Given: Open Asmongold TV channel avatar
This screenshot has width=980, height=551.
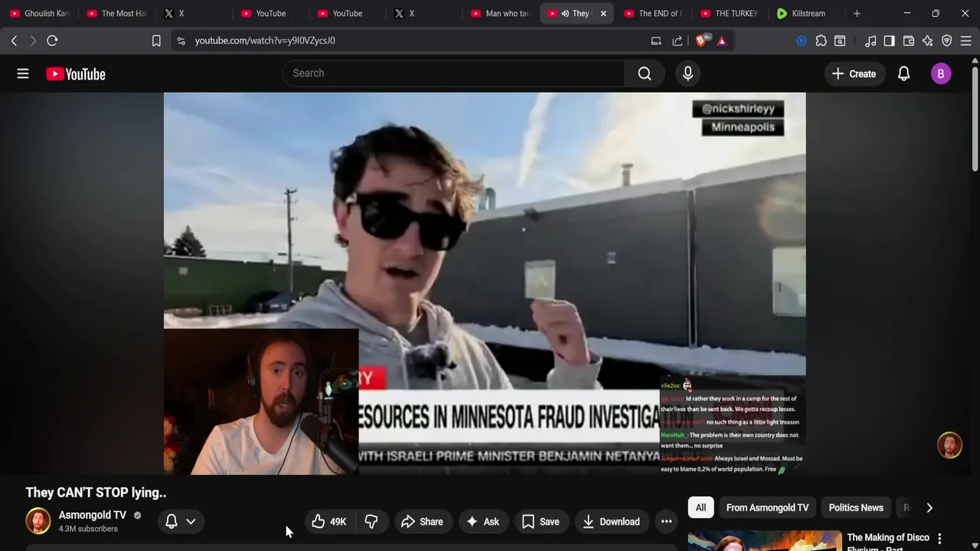Looking at the screenshot, I should click(38, 521).
